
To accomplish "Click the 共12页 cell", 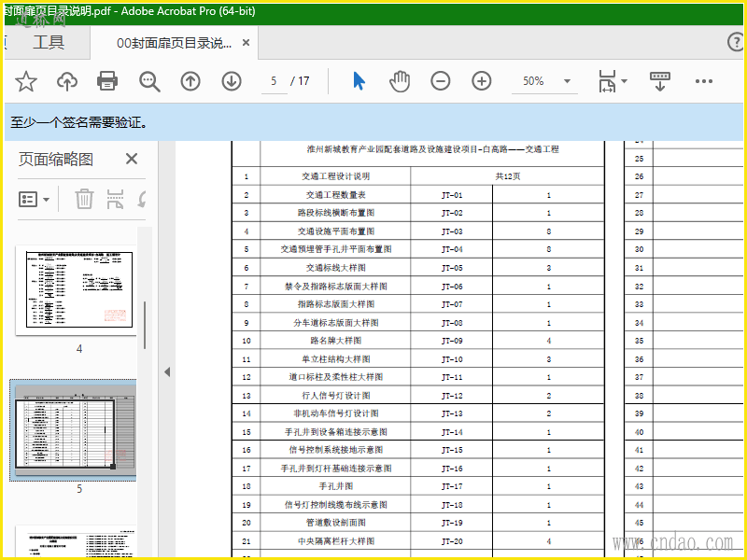I will (x=507, y=176).
